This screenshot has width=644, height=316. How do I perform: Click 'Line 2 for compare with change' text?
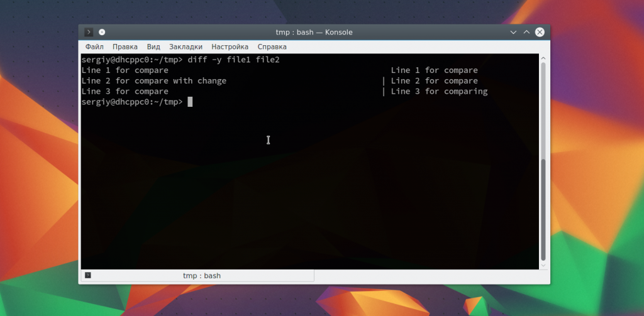[153, 81]
